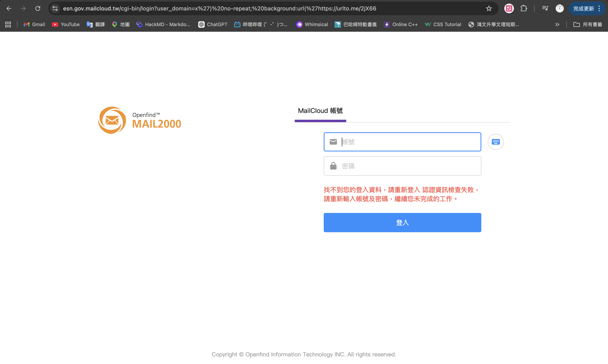
Task: Open the 翻譯 bookmark
Action: (96, 25)
